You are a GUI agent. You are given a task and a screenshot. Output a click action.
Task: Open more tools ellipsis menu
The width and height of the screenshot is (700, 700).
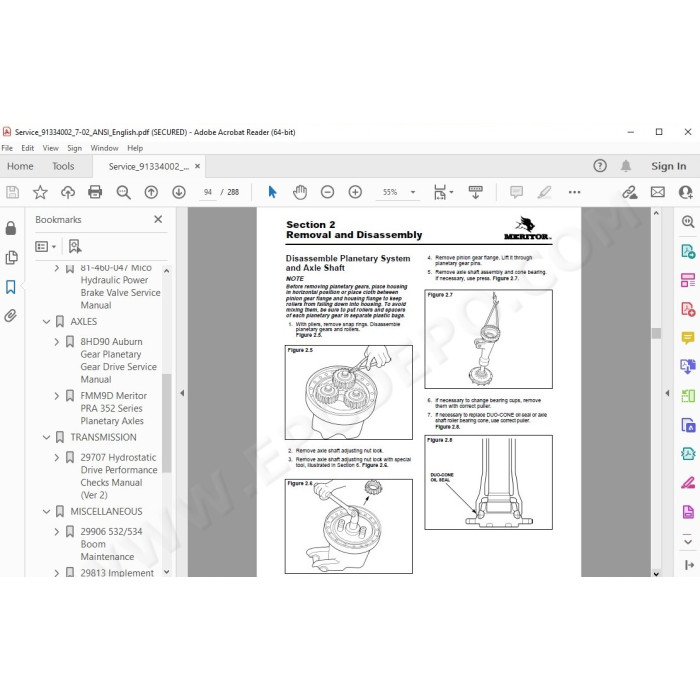575,192
